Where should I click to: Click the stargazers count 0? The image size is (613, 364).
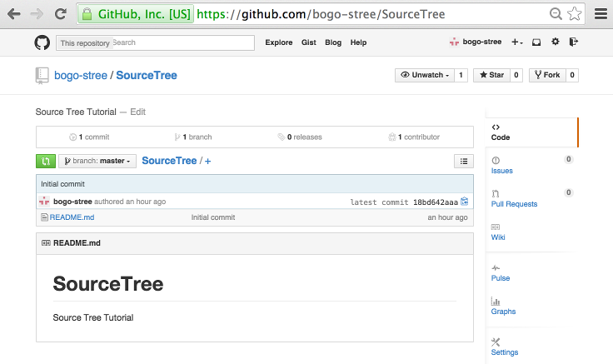[516, 75]
